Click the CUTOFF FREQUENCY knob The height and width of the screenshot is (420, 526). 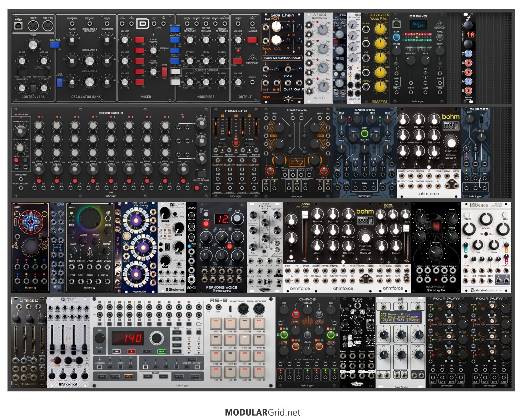pos(190,40)
